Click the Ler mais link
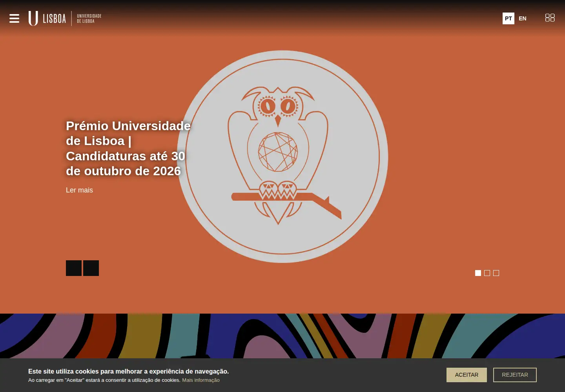Image resolution: width=565 pixels, height=392 pixels. tap(79, 190)
